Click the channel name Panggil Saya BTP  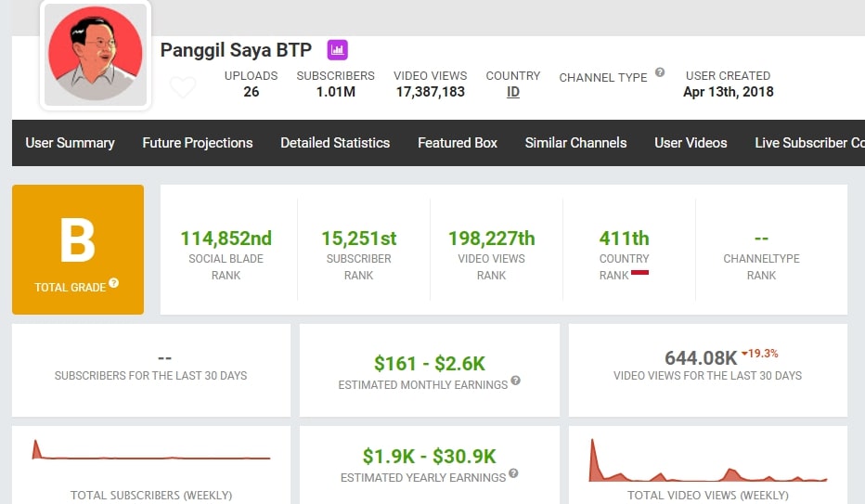pos(236,50)
